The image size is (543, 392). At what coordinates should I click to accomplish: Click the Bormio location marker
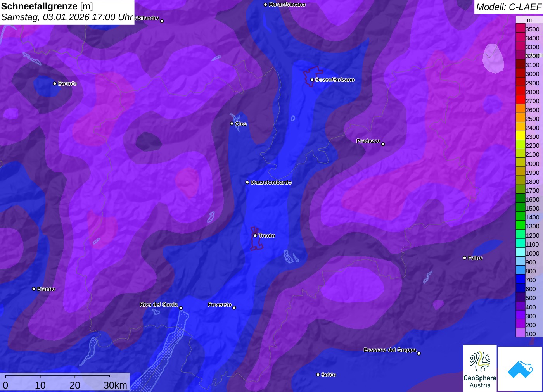(55, 83)
